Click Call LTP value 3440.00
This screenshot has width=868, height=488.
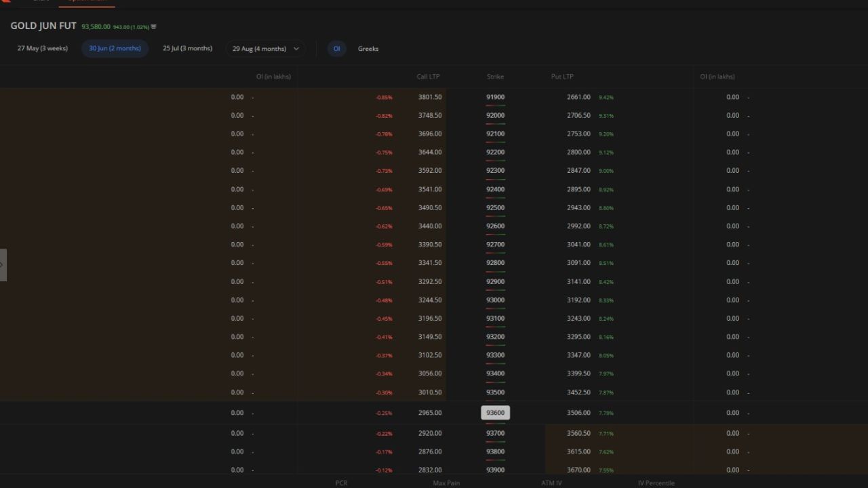430,226
